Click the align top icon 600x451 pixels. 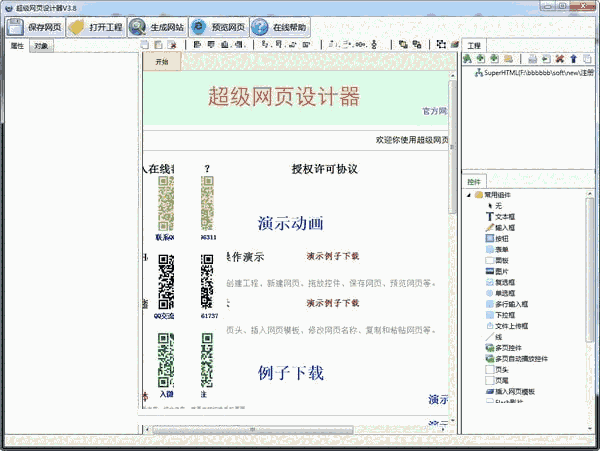click(211, 45)
